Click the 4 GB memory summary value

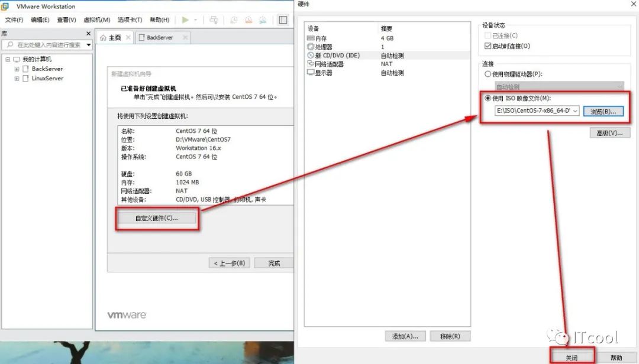[387, 38]
